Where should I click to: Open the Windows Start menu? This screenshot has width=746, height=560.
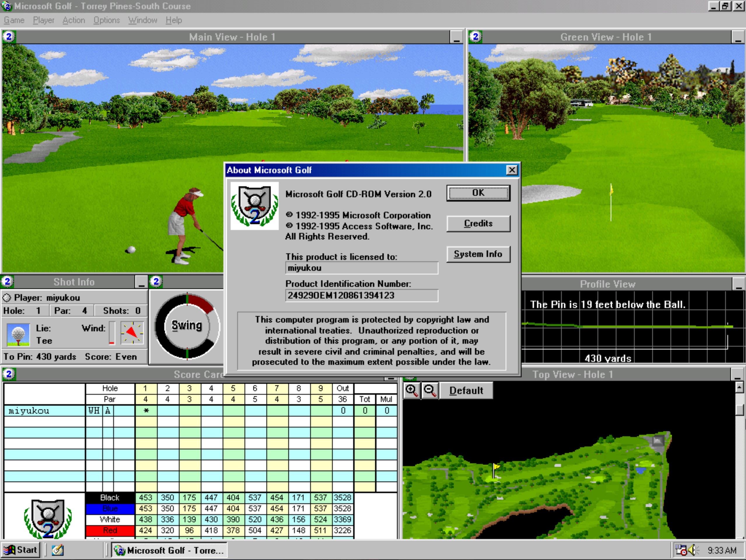tap(21, 550)
